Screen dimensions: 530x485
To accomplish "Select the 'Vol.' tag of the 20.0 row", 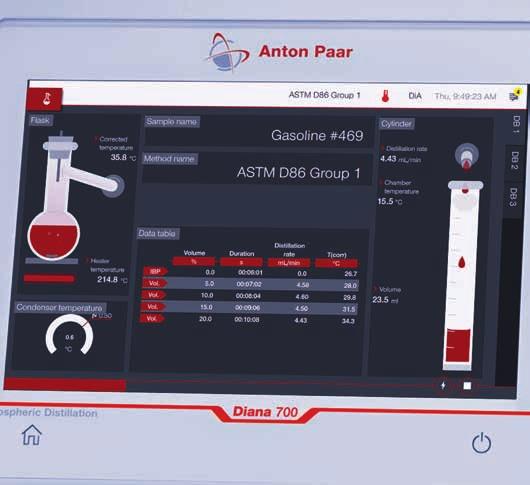I will point(152,318).
